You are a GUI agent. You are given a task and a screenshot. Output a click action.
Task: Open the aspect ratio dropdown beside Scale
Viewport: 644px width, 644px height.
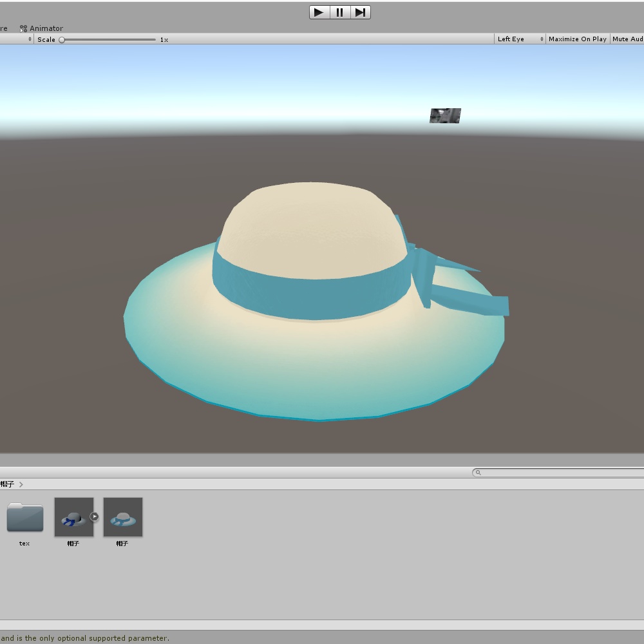pyautogui.click(x=30, y=39)
